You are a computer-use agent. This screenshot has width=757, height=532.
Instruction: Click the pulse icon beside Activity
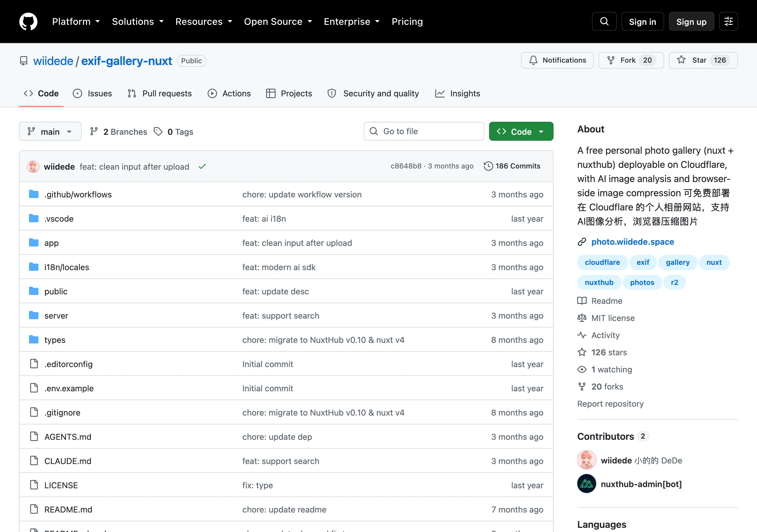582,335
